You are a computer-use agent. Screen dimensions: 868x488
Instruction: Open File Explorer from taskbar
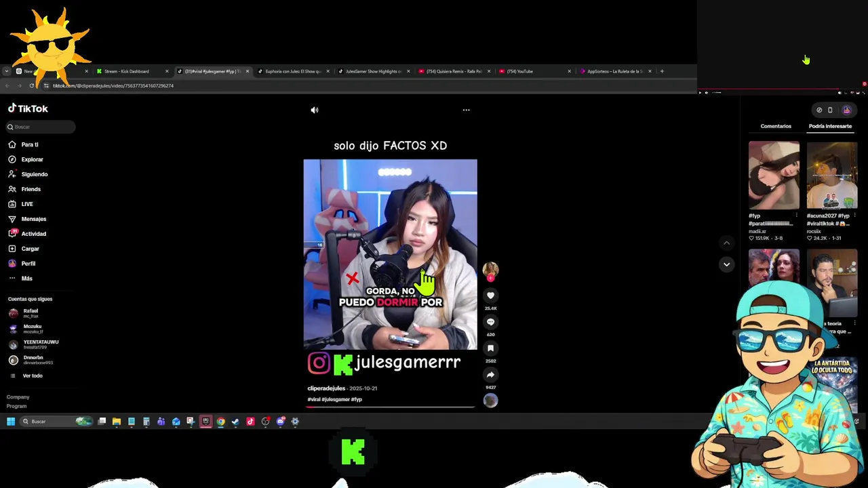(x=117, y=422)
